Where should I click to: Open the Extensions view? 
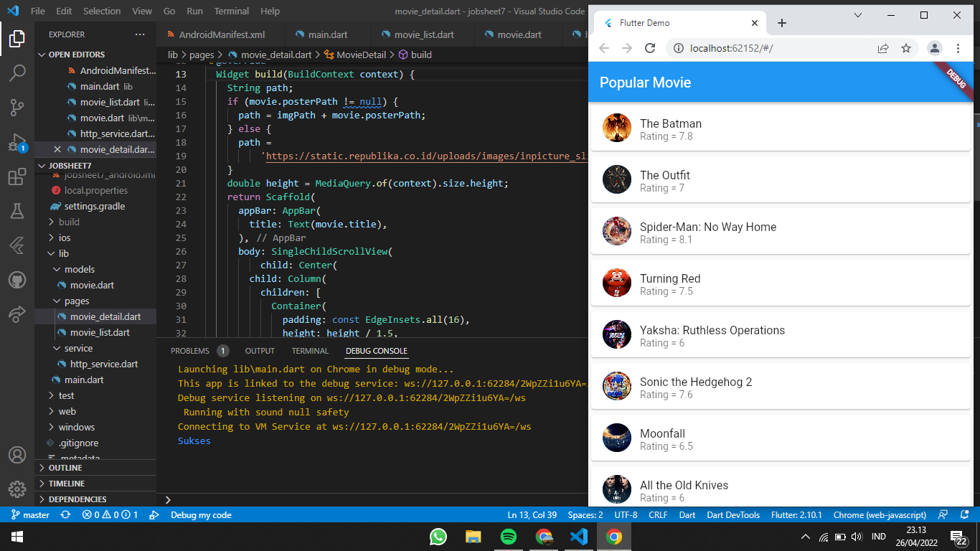(x=17, y=176)
